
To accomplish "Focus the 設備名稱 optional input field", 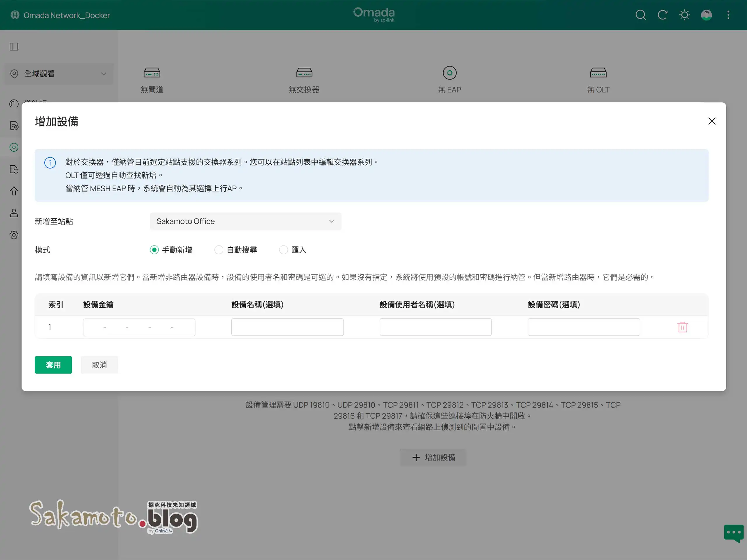I will click(287, 327).
